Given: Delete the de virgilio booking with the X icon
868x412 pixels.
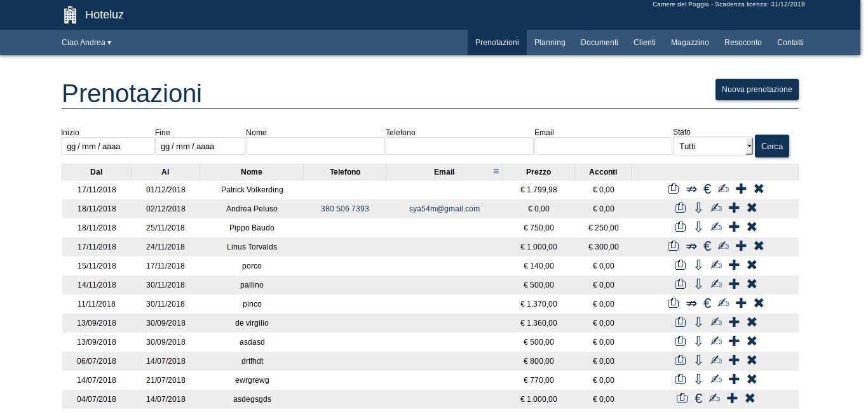Looking at the screenshot, I should pos(752,322).
